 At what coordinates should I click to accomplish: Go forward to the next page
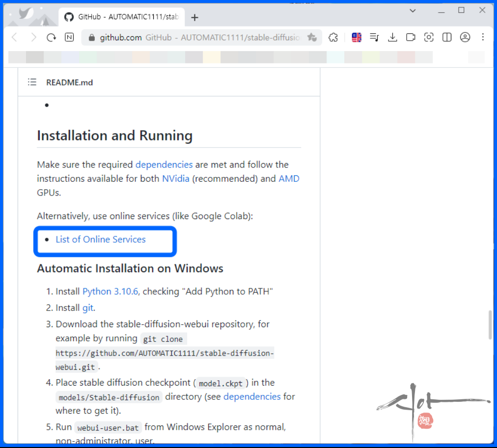[33, 37]
